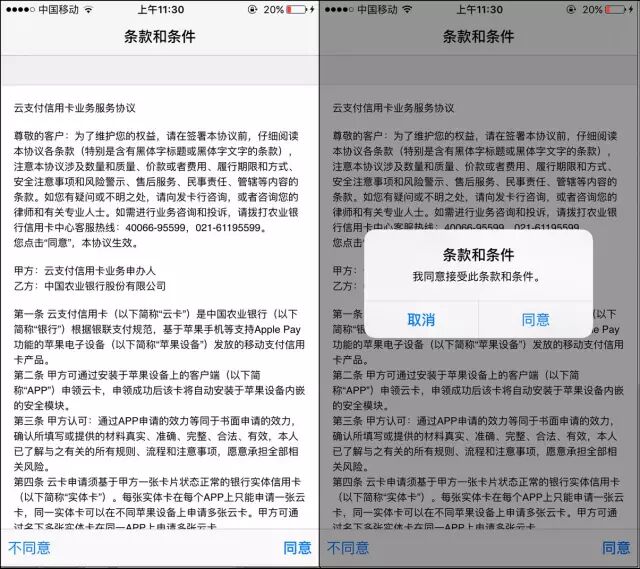Tap 同意 in the left screen's bottom bar
Image resolution: width=640 pixels, height=569 pixels.
tap(297, 548)
